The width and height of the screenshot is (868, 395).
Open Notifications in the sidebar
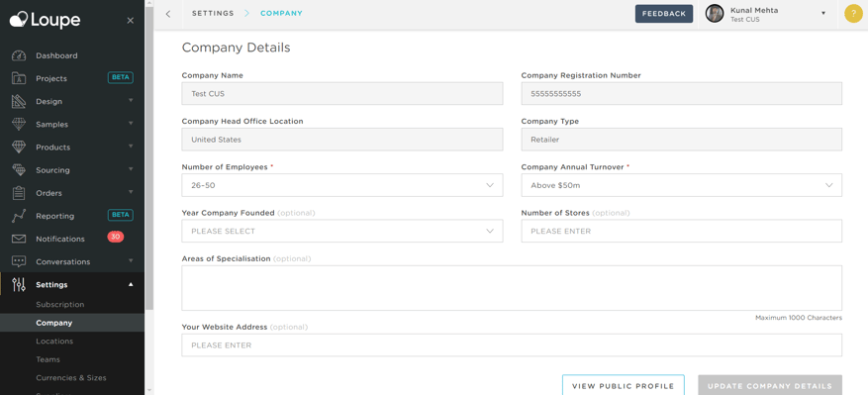click(60, 239)
